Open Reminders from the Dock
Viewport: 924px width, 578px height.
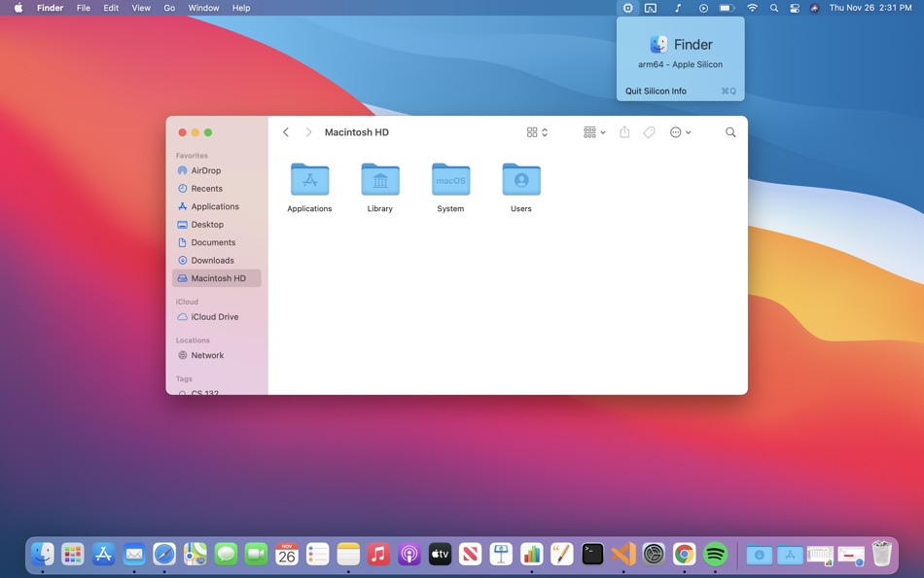pyautogui.click(x=318, y=554)
